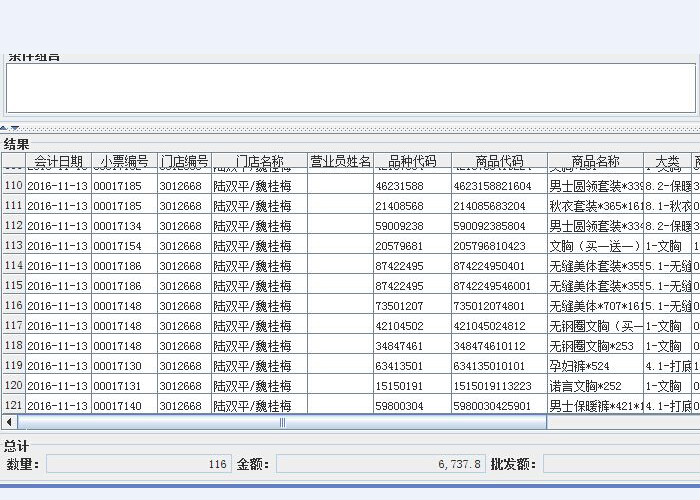The image size is (700, 500).
Task: Click inside the large empty text area
Action: (x=350, y=88)
